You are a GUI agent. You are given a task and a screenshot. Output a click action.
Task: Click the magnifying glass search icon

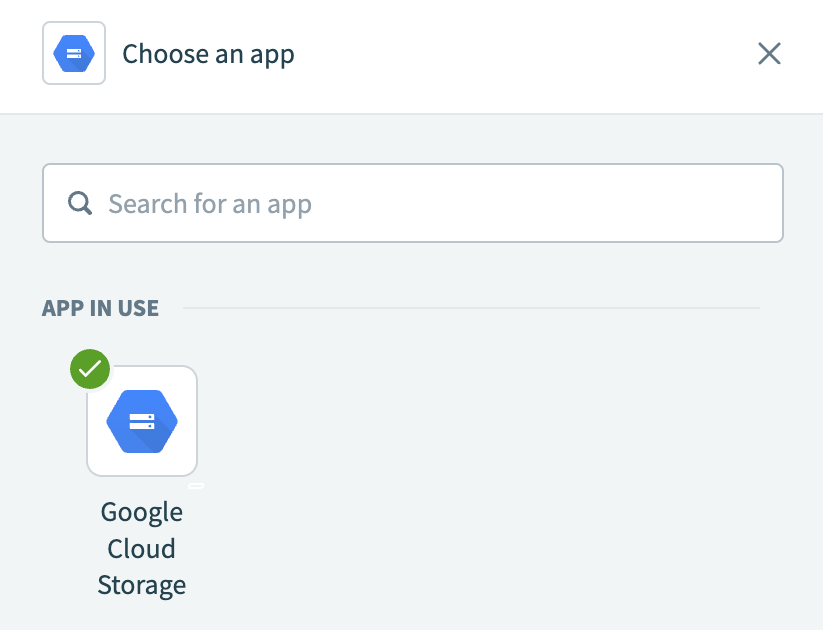80,203
